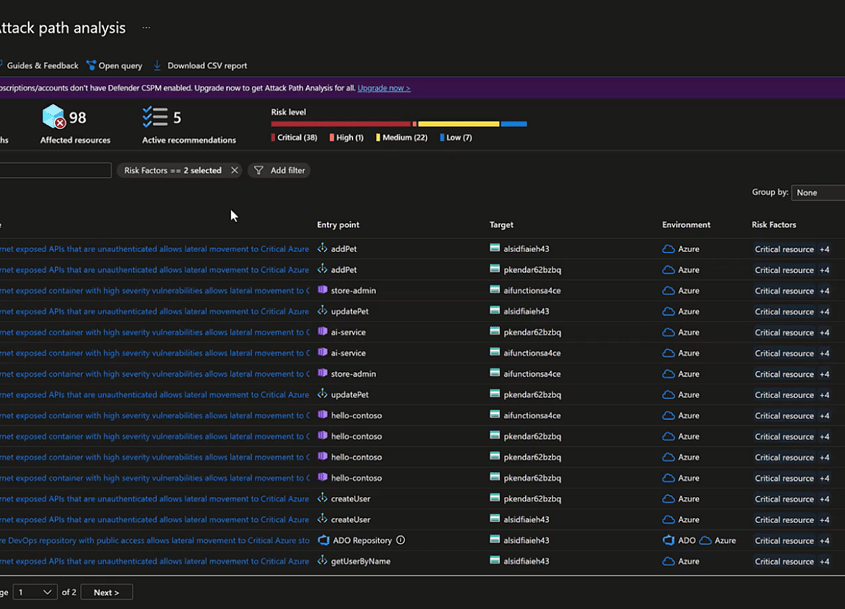Click the Active recommendations checklist icon

coord(154,118)
